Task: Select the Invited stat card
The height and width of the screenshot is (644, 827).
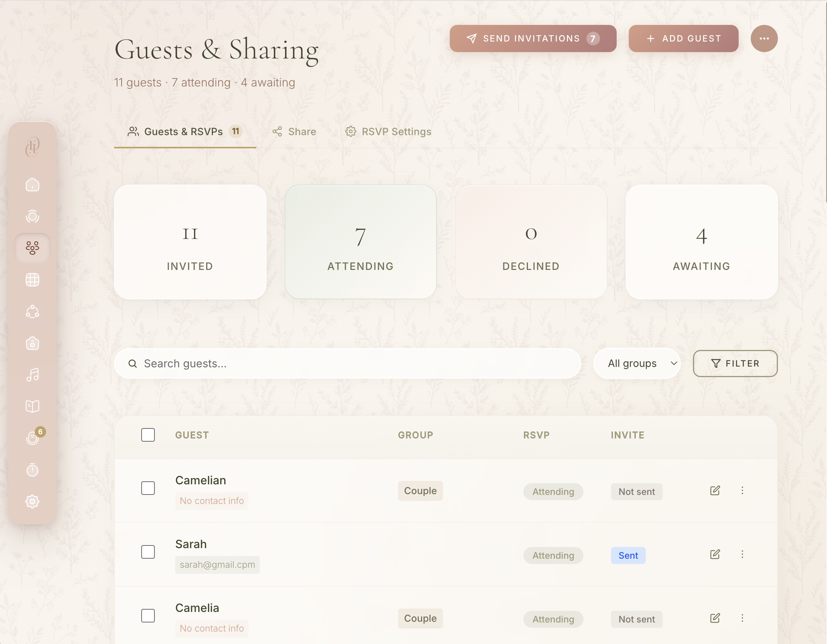Action: coord(190,242)
